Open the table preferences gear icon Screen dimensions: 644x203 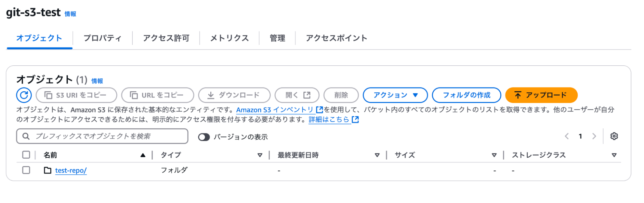coord(614,136)
